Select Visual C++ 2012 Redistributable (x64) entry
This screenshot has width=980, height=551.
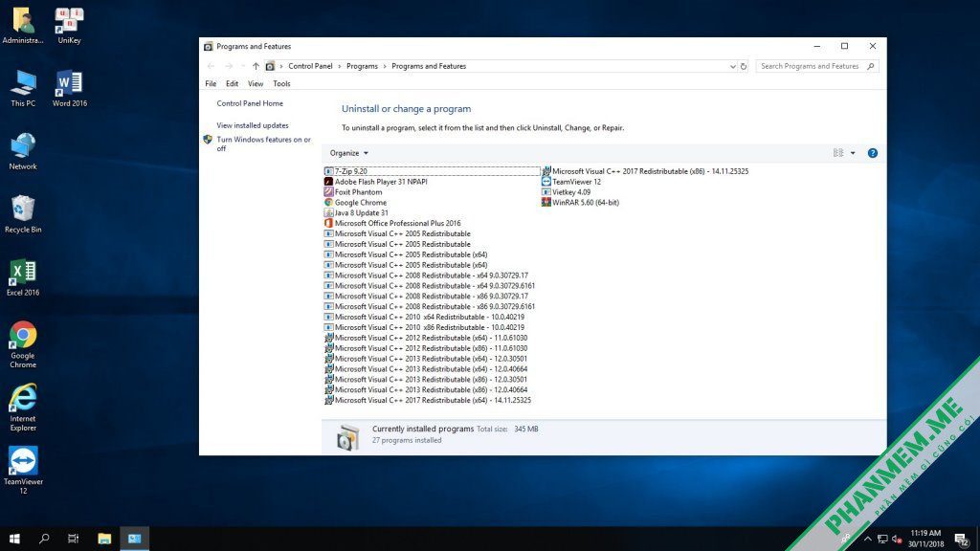point(426,338)
